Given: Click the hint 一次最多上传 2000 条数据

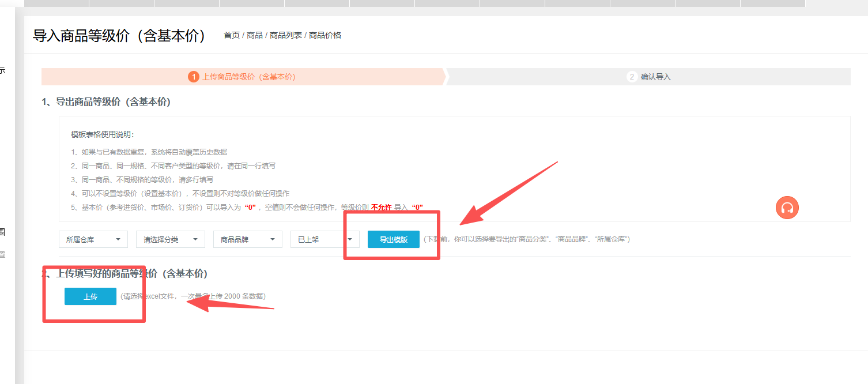Looking at the screenshot, I should click(193, 296).
